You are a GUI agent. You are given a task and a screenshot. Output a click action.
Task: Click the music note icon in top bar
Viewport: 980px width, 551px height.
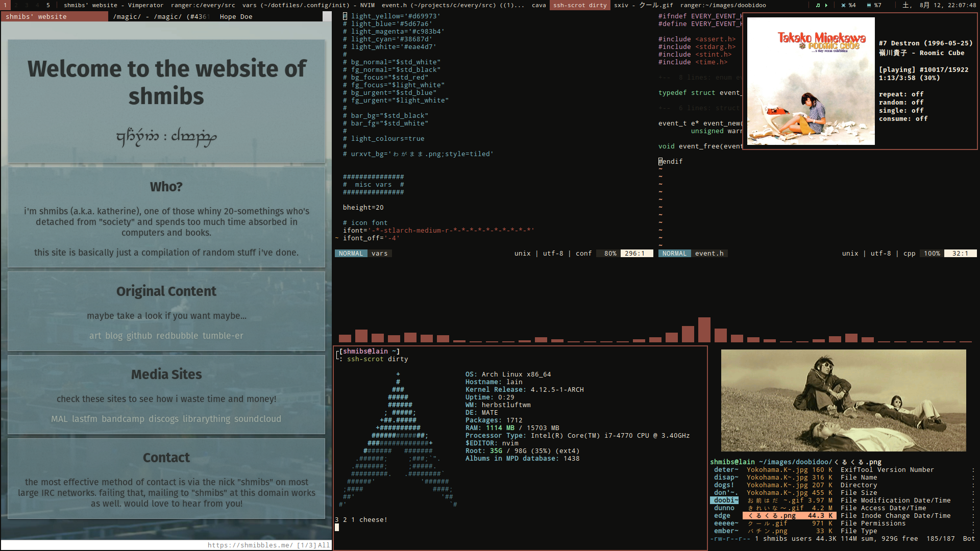[x=818, y=5]
